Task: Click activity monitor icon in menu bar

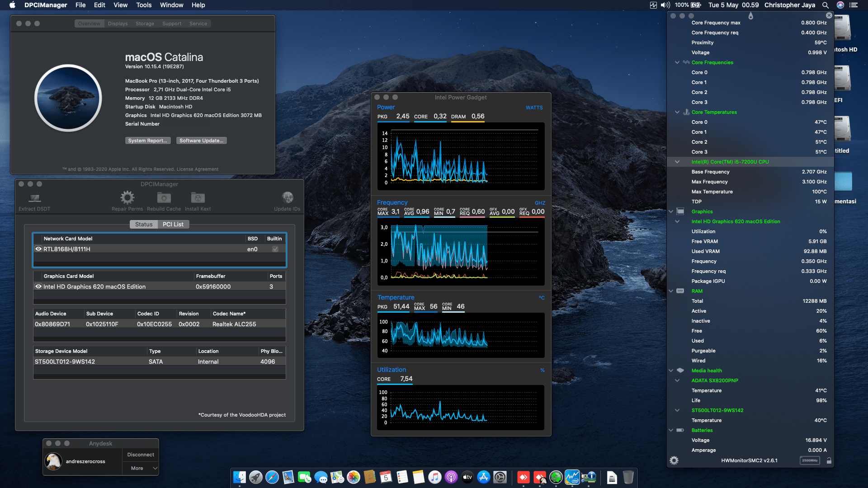Action: (x=653, y=5)
